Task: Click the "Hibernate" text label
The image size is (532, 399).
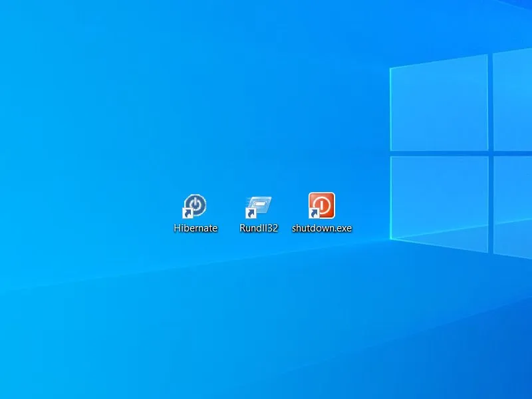Action: (196, 228)
